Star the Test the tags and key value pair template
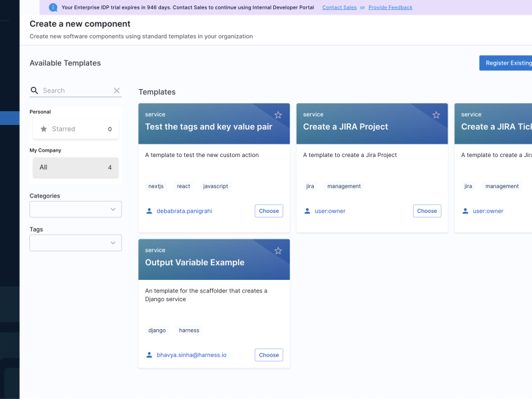The width and height of the screenshot is (532, 399). 278,115
